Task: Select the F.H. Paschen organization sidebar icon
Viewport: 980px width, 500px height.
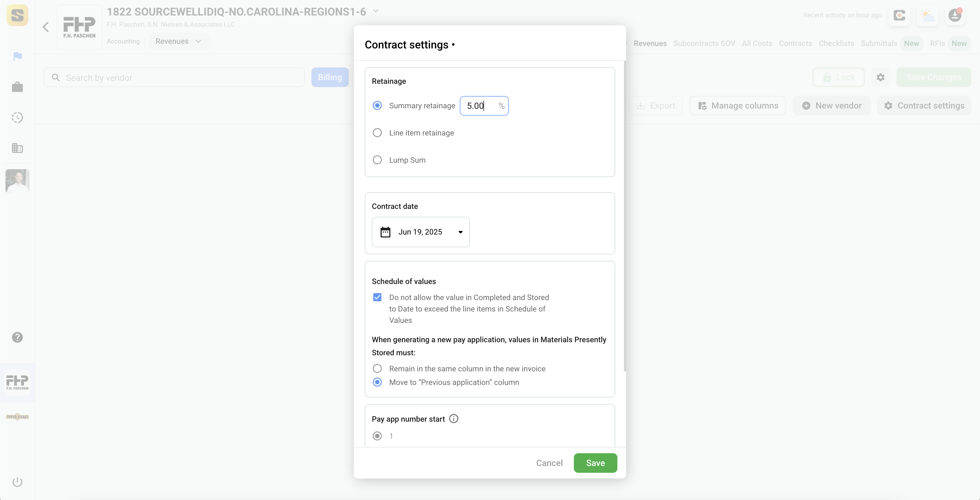Action: point(17,382)
